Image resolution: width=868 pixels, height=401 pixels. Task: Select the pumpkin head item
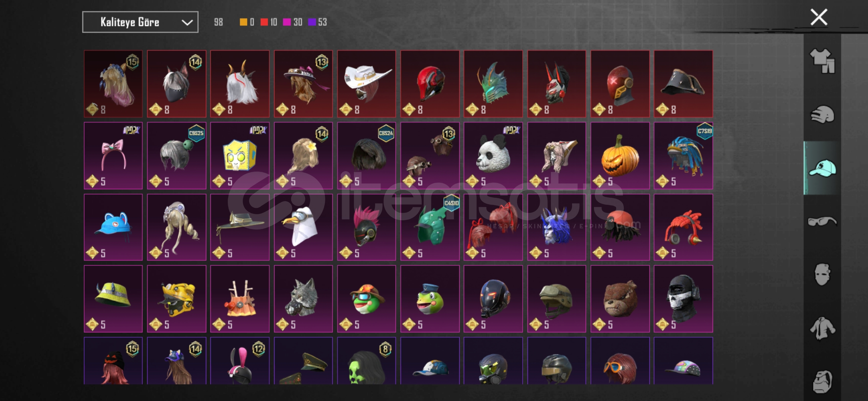click(x=620, y=156)
